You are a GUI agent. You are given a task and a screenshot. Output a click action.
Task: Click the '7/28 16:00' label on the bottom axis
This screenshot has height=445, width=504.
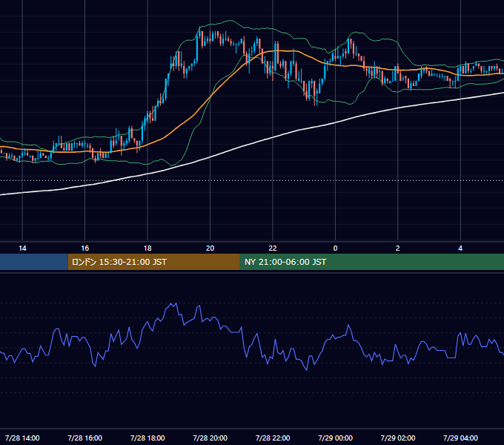pos(84,438)
